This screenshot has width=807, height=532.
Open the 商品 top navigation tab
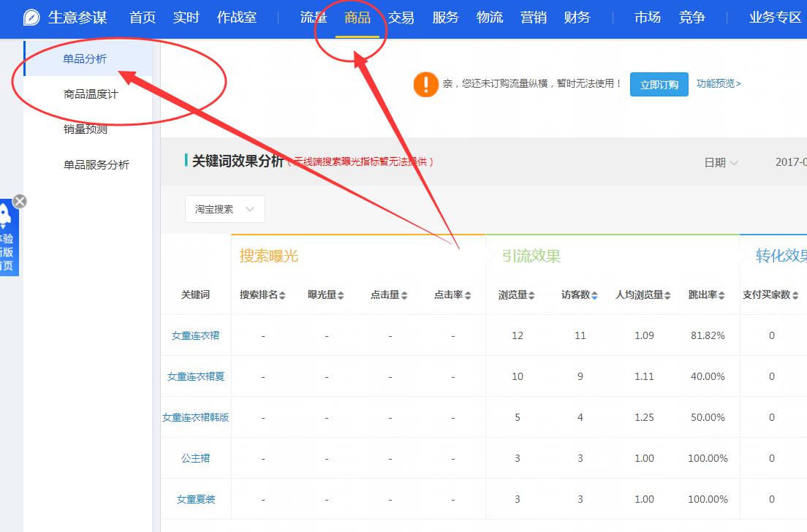(357, 18)
